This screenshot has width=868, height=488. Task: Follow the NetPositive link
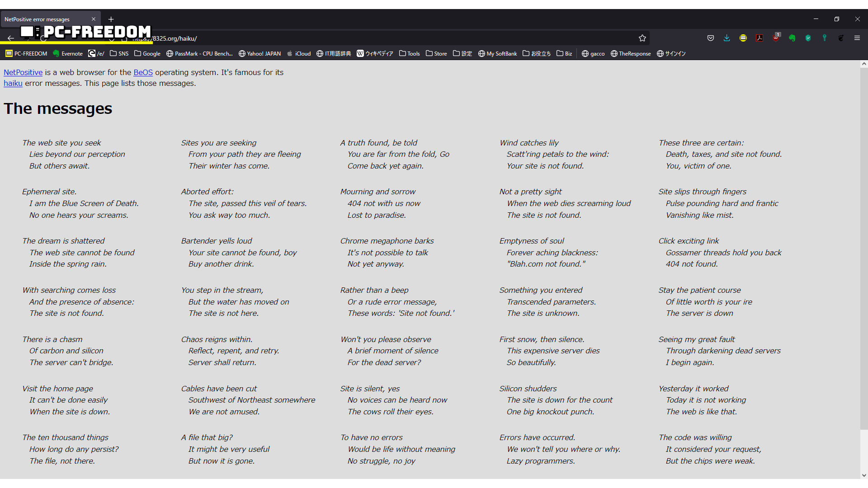[23, 72]
